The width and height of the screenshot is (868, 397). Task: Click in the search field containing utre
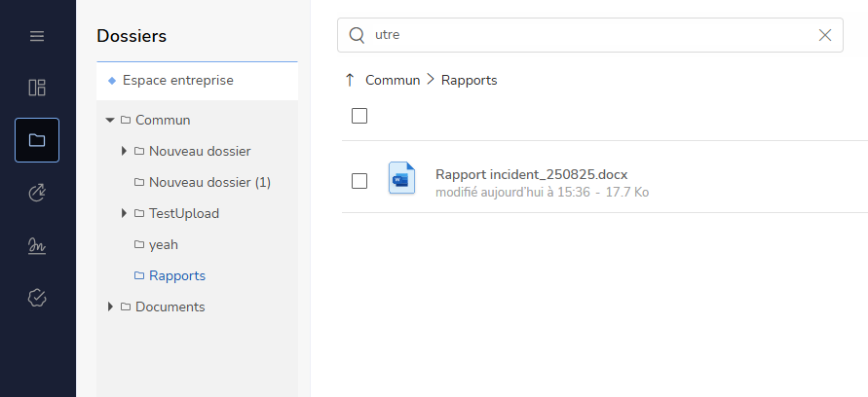click(585, 35)
